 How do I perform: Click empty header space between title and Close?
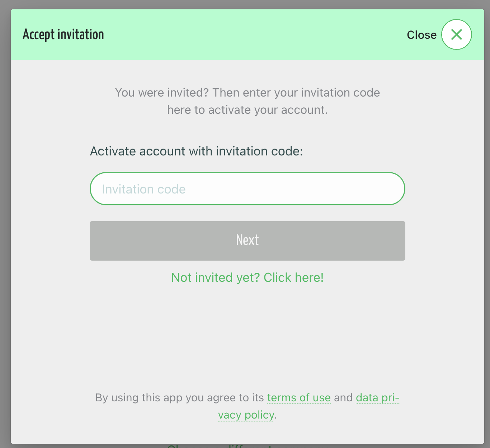coord(251,34)
